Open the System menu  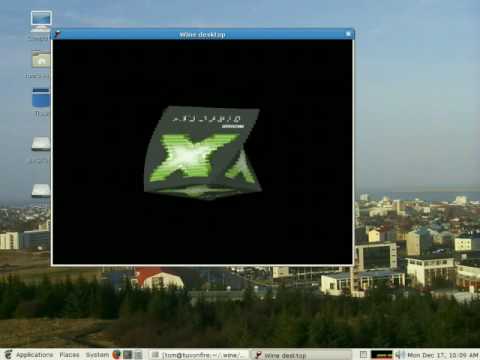(97, 355)
